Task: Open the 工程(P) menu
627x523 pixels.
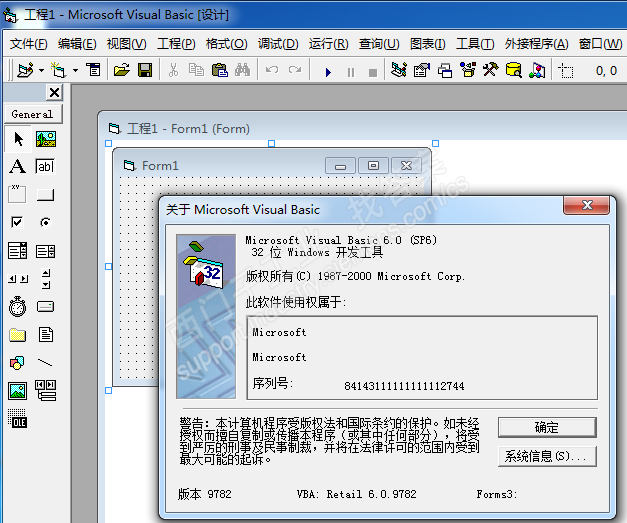Action: coord(176,44)
